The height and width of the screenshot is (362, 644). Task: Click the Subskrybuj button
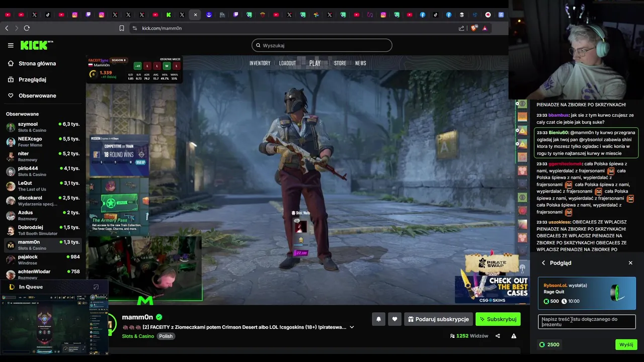click(498, 319)
